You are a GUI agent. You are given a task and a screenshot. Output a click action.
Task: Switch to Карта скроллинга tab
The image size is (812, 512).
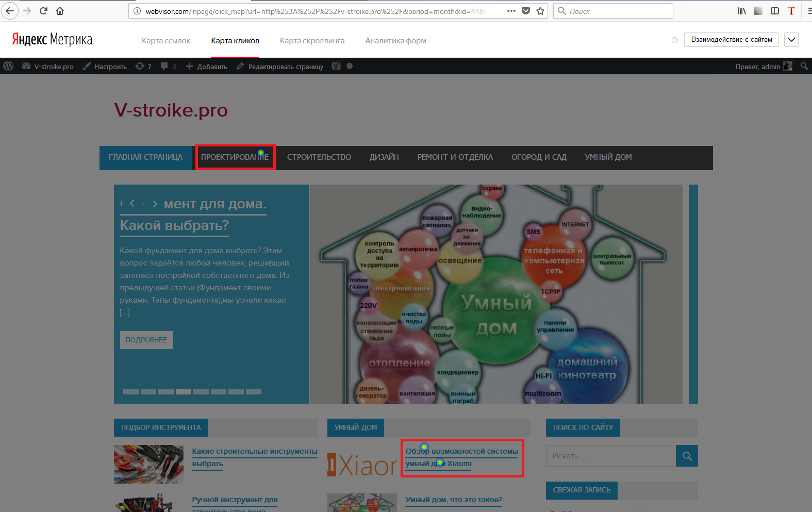pos(312,41)
